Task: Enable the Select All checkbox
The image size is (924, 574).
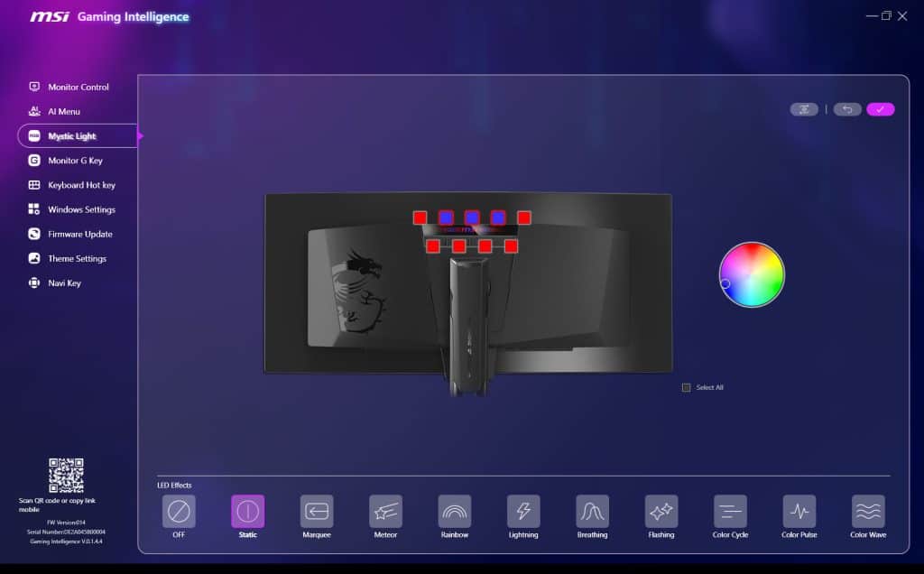Action: coord(687,386)
